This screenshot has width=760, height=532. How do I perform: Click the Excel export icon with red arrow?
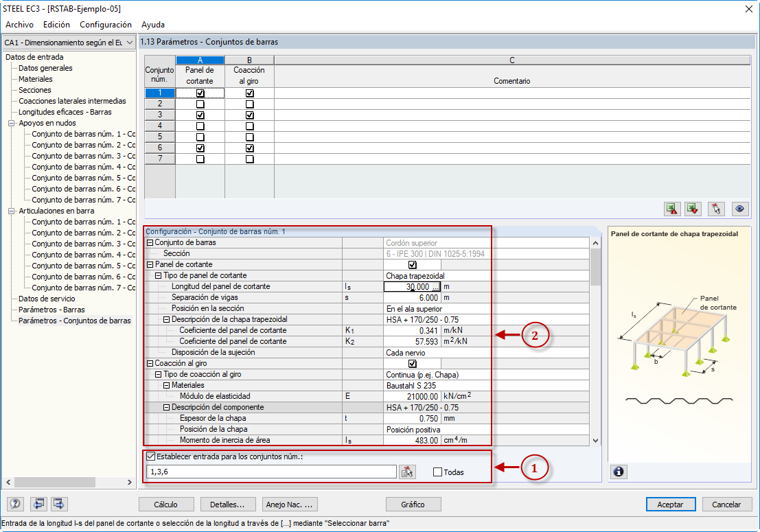click(x=672, y=209)
